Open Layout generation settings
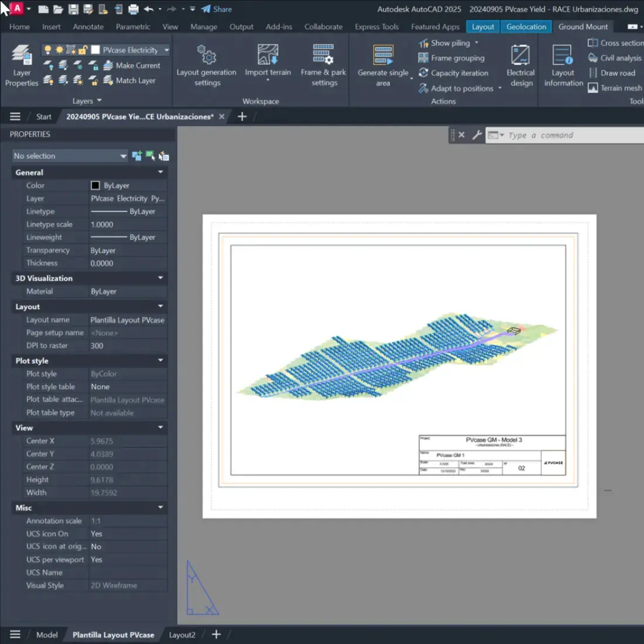 [206, 64]
